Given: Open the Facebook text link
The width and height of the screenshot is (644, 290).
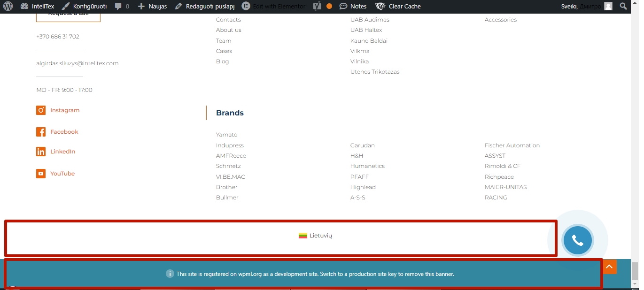Looking at the screenshot, I should coord(64,132).
